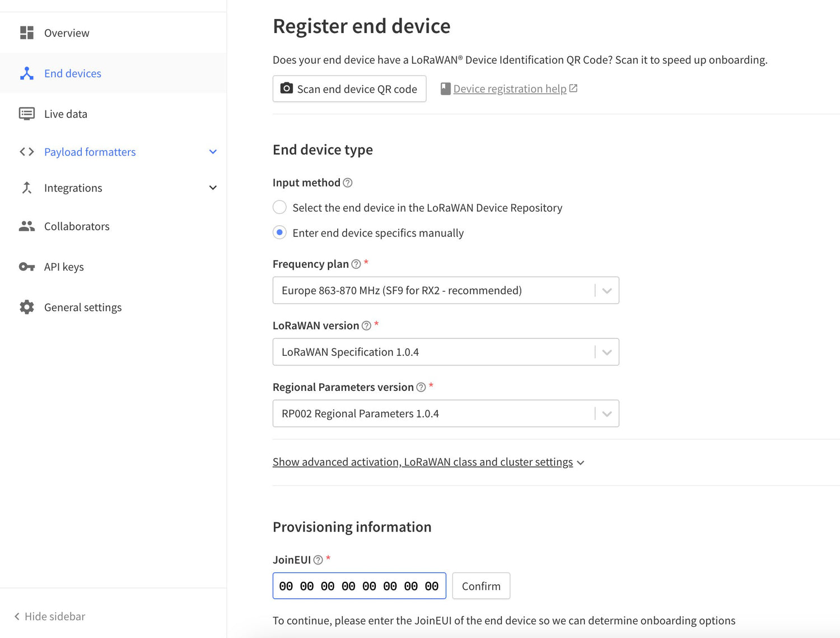Click the Integrations sidebar icon

click(x=26, y=188)
